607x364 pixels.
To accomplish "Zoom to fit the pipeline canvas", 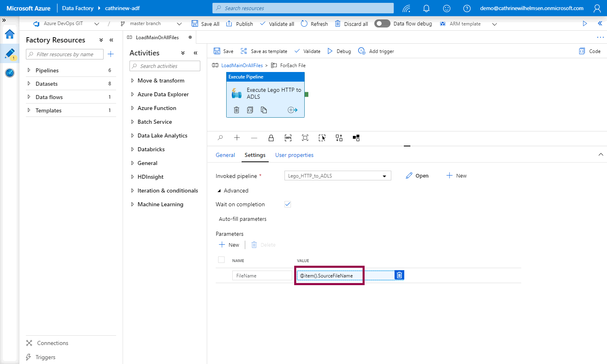I will 305,138.
